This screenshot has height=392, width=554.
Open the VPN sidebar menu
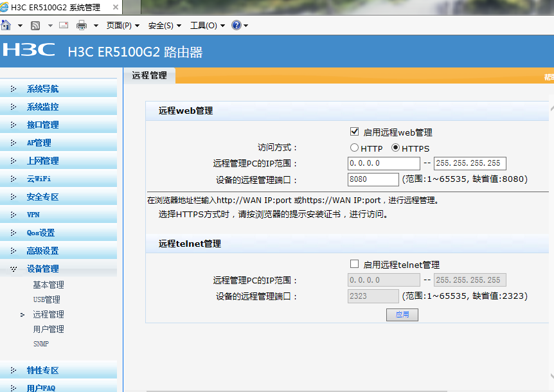[58, 215]
